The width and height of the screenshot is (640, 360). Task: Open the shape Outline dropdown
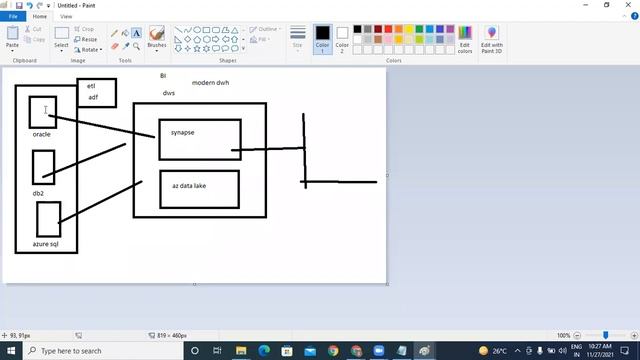coord(265,29)
